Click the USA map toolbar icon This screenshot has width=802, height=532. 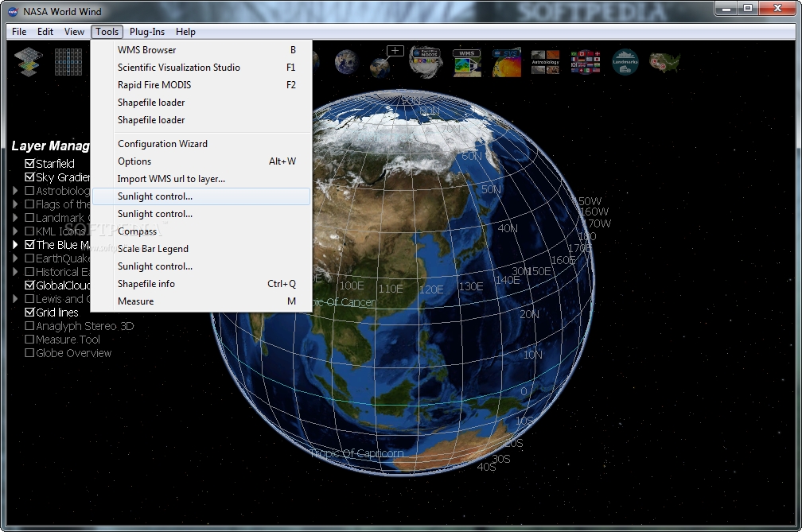(664, 62)
